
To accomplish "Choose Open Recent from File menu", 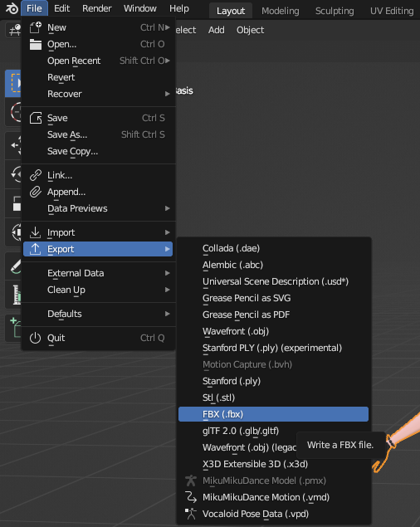I will tap(99, 61).
